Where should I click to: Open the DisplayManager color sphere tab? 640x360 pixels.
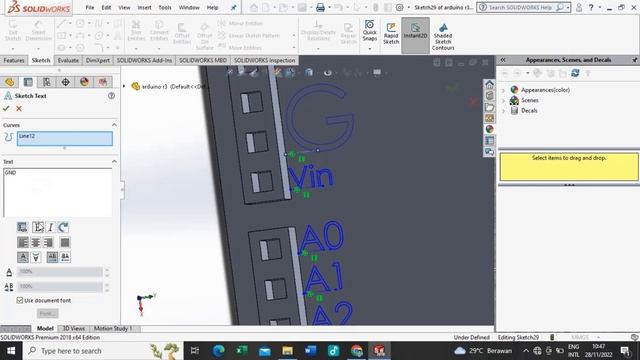click(84, 82)
